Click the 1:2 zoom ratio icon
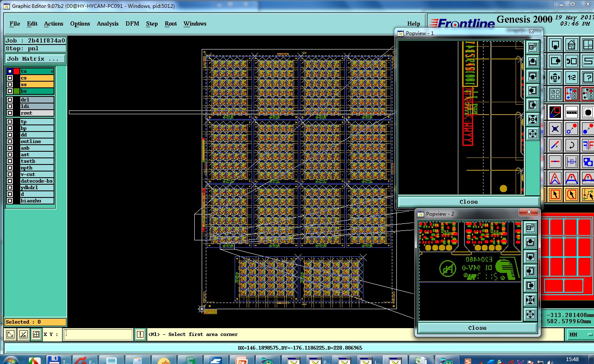Screen dimensions: 594x364 click(x=571, y=77)
